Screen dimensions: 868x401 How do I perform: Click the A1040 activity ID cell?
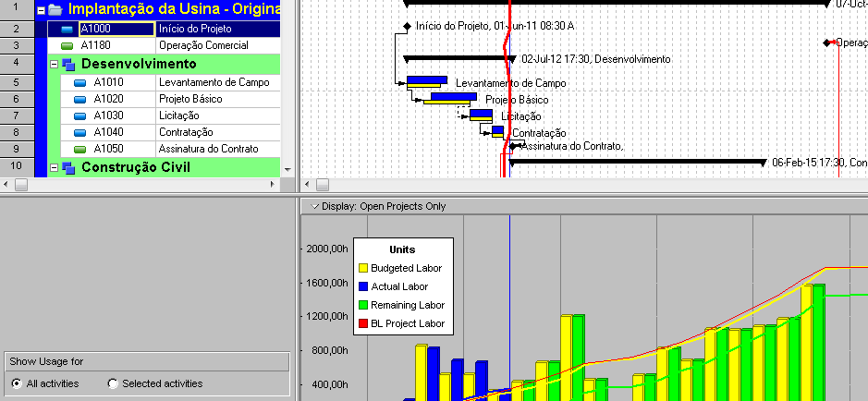108,132
